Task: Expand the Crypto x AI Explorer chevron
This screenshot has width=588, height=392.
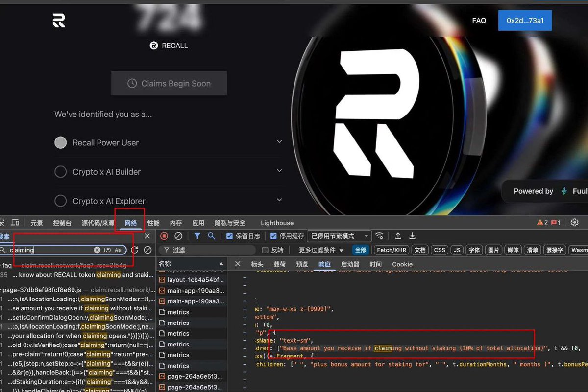Action: [279, 200]
